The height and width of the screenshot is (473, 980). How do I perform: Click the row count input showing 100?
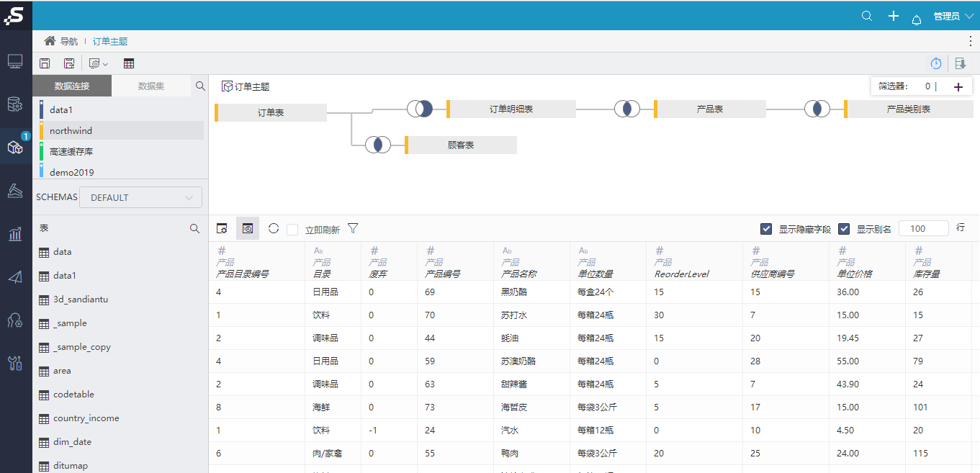(x=924, y=228)
